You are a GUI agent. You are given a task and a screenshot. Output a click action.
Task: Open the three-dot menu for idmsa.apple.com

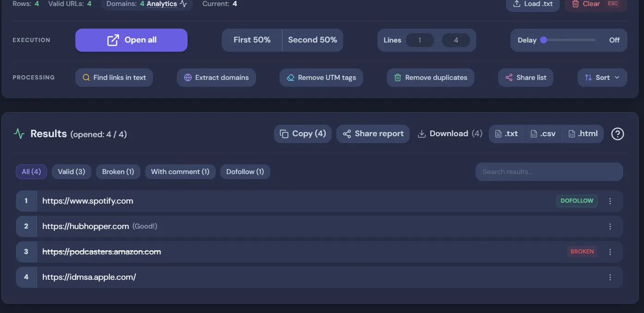coord(610,277)
